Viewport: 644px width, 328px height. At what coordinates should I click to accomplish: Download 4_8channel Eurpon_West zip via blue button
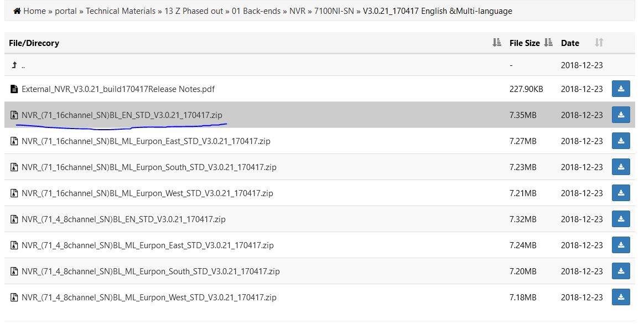621,297
